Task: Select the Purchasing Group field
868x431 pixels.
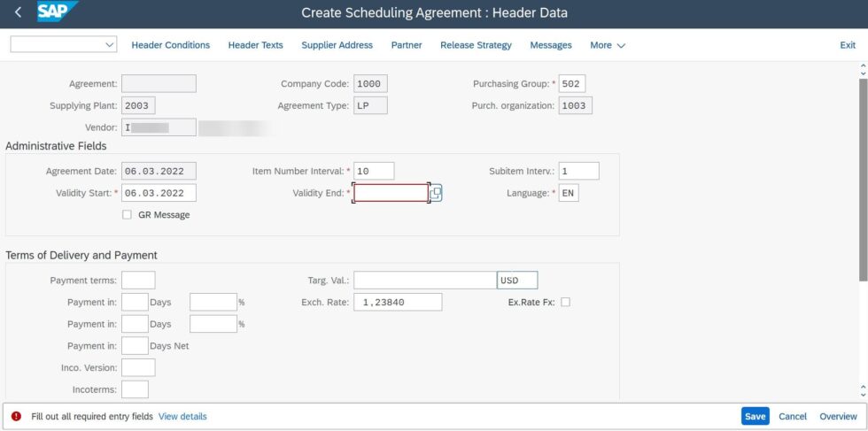Action: click(x=572, y=83)
